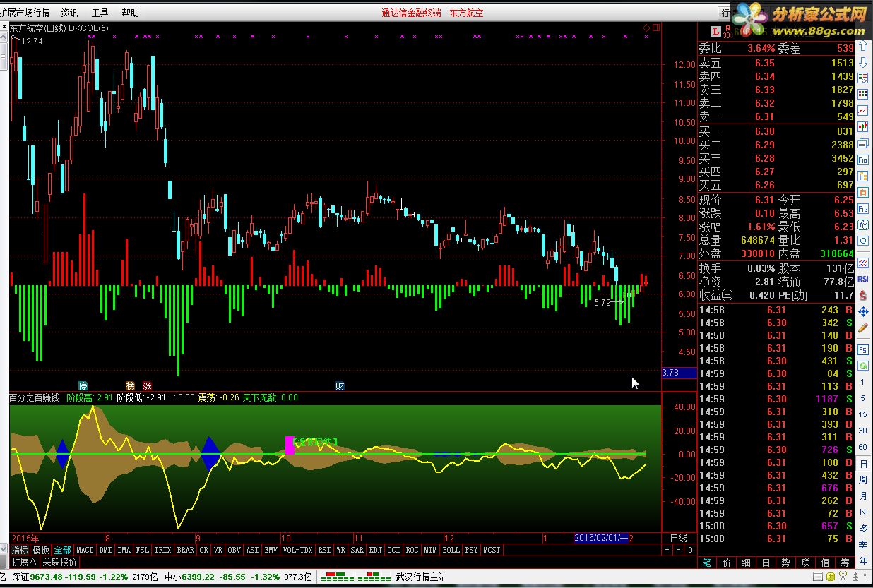Click the 武汉行情主站 status bar entry
Image resolution: width=873 pixels, height=588 pixels.
click(421, 577)
